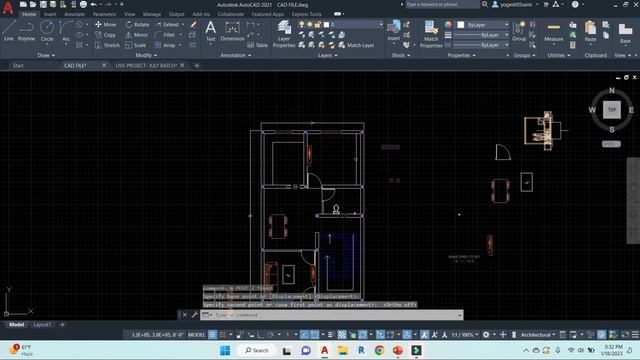Insert a Table
The image size is (640, 360).
pyautogui.click(x=258, y=45)
